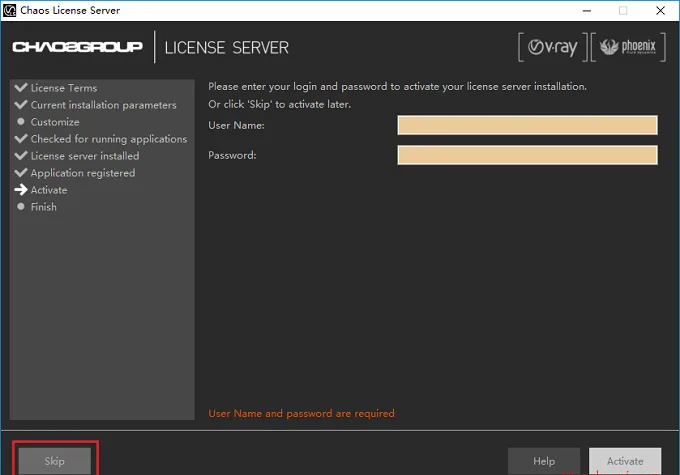Click bullet icon beside Finish
This screenshot has width=680, height=475.
click(x=21, y=206)
